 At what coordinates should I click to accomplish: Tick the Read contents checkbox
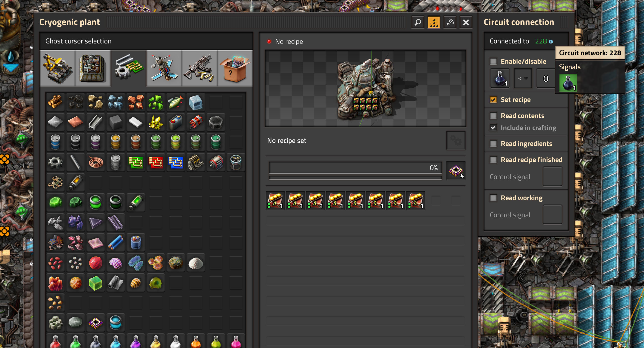tap(493, 116)
